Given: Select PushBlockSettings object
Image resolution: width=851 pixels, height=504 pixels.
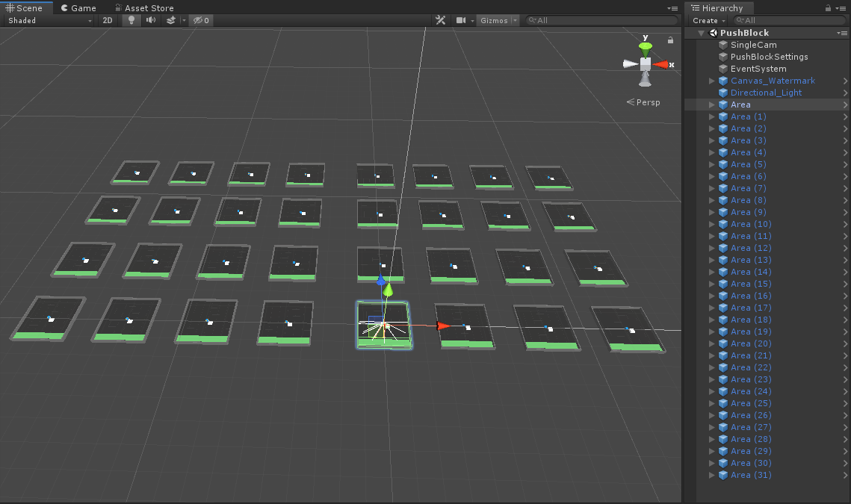Looking at the screenshot, I should click(x=769, y=57).
